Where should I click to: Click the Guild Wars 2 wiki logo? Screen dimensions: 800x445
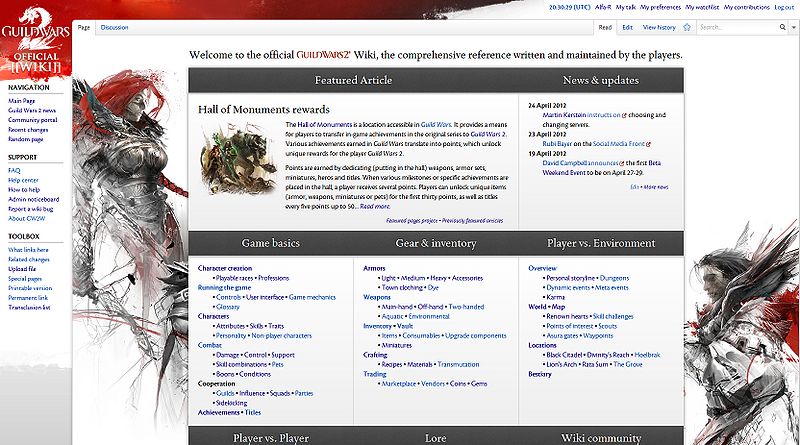pos(35,41)
